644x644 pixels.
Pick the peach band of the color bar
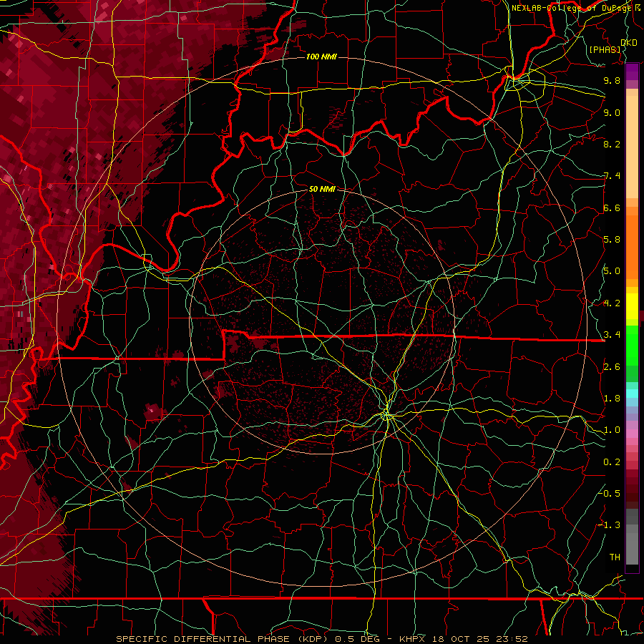coord(632,147)
